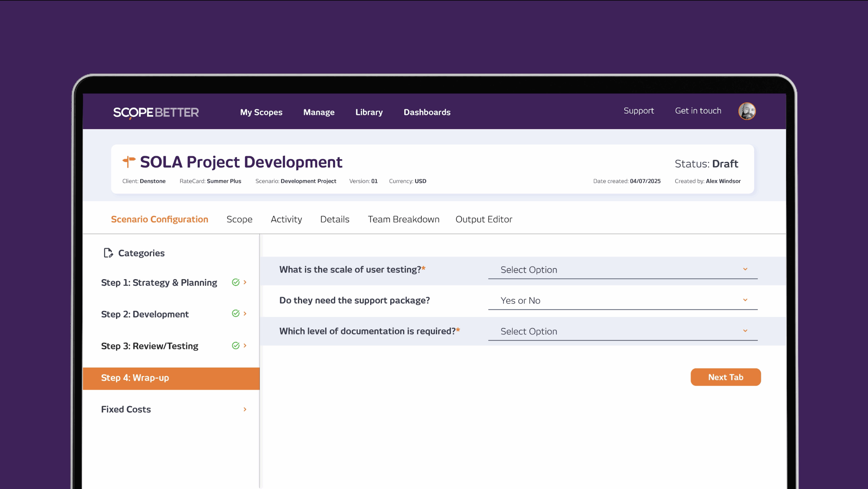The image size is (868, 489).
Task: Click the Get in touch link
Action: click(698, 111)
